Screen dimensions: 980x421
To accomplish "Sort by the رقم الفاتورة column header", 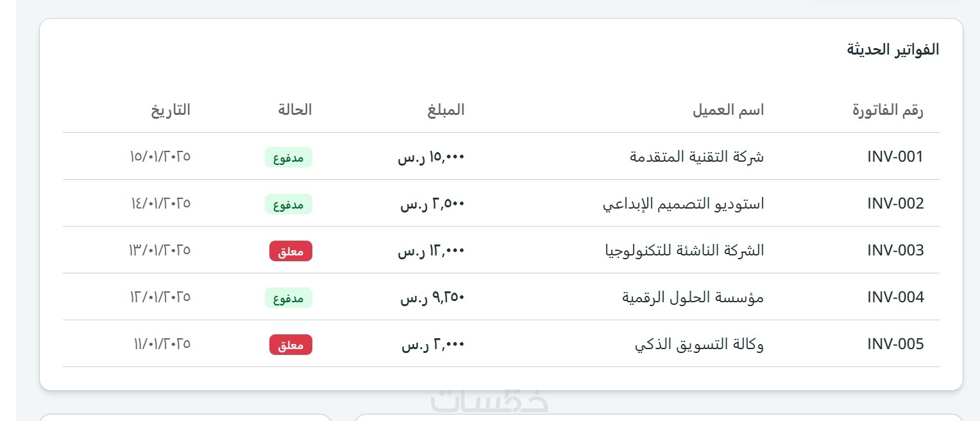I will click(x=888, y=110).
